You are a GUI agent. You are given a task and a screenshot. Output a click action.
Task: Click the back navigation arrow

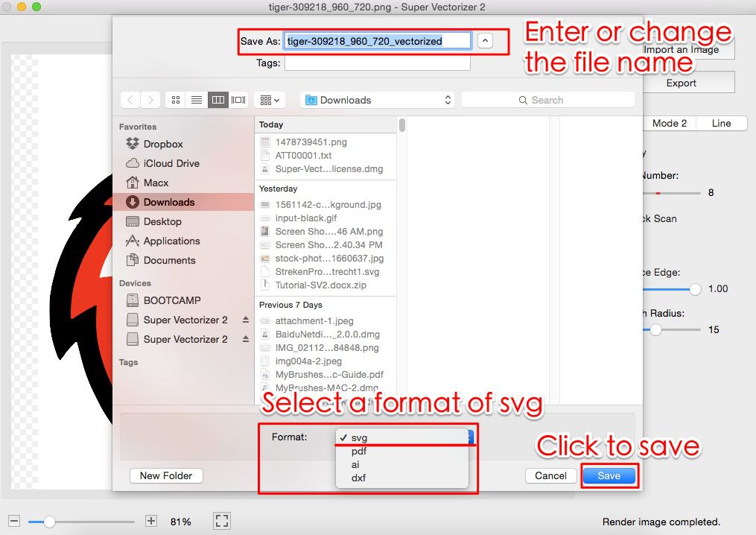coord(130,99)
